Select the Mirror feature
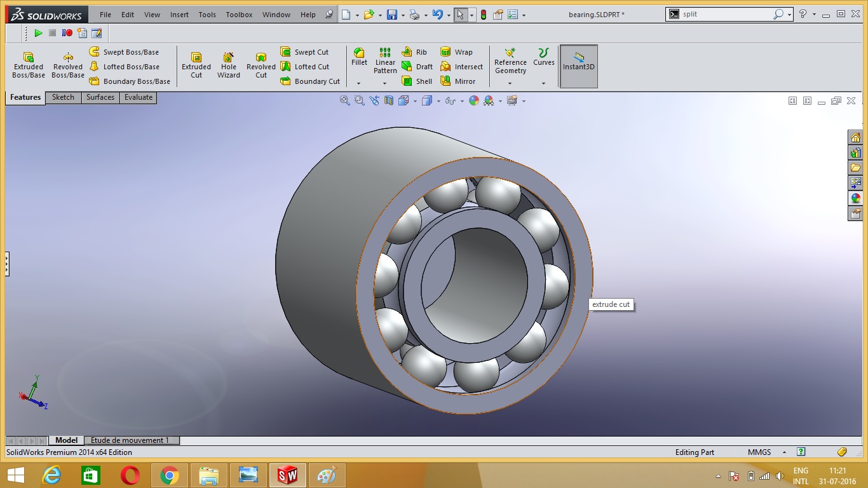The width and height of the screenshot is (868, 488). pos(458,81)
